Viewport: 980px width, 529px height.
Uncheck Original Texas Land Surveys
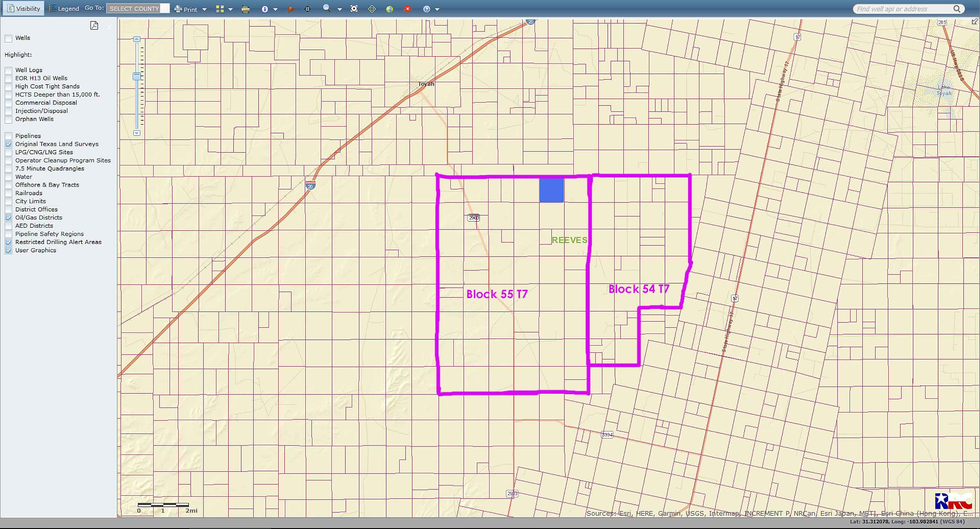[x=8, y=144]
